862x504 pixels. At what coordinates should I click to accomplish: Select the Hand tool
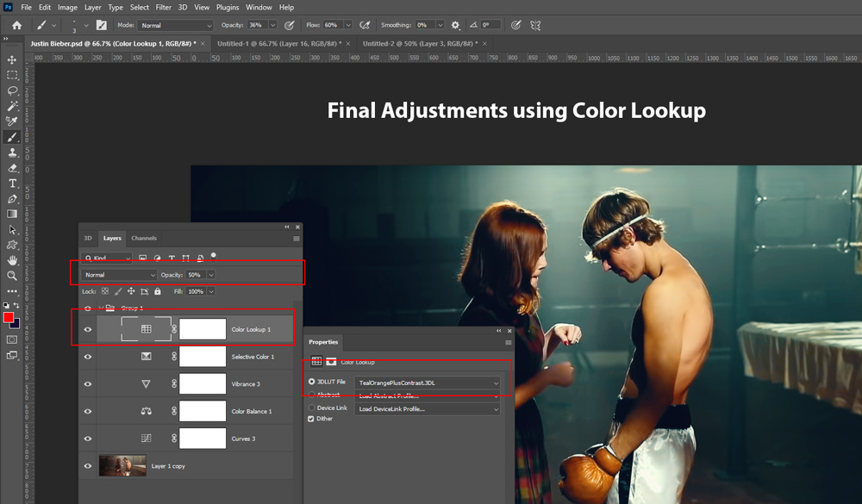pyautogui.click(x=12, y=260)
